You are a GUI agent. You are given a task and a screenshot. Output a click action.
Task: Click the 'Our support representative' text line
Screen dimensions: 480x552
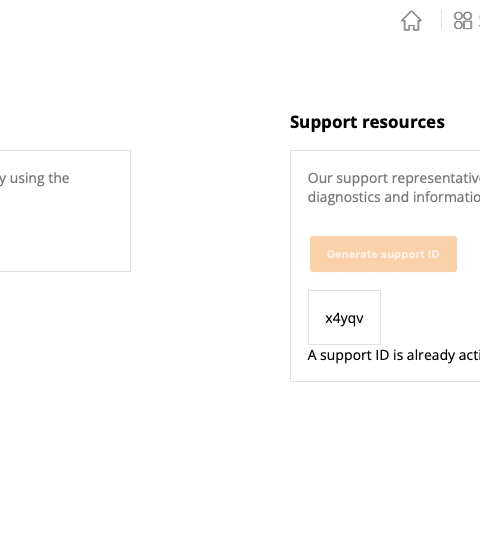coord(394,178)
